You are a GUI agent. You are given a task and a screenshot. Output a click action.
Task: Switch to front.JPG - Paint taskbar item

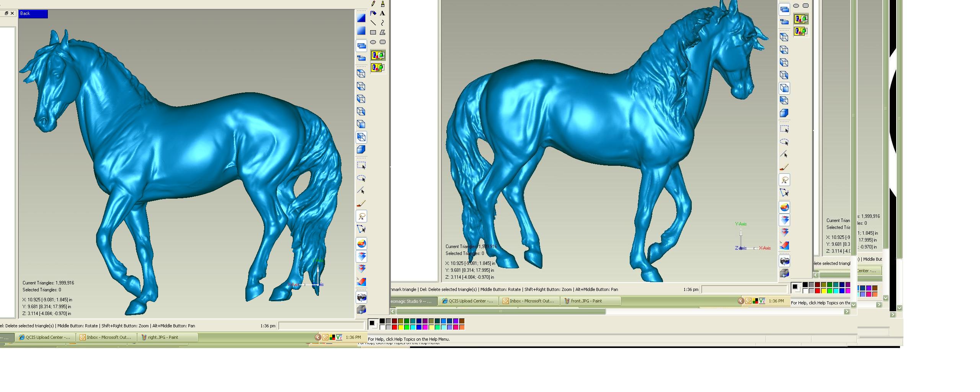click(590, 301)
